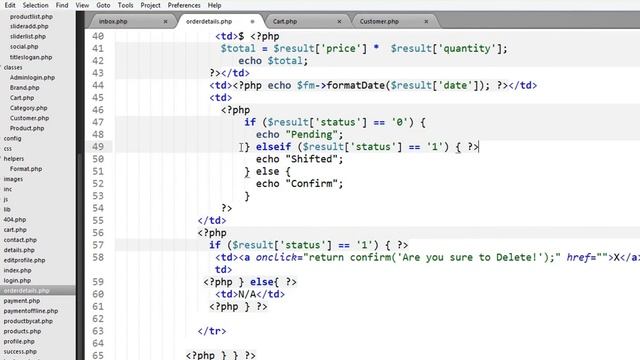
Task: Open Product.php in the sidebar
Action: pos(27,128)
